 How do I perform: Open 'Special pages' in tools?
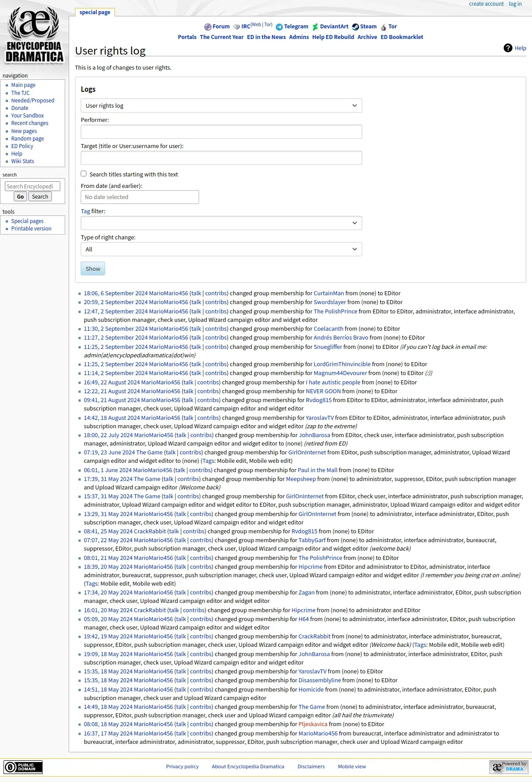point(27,221)
